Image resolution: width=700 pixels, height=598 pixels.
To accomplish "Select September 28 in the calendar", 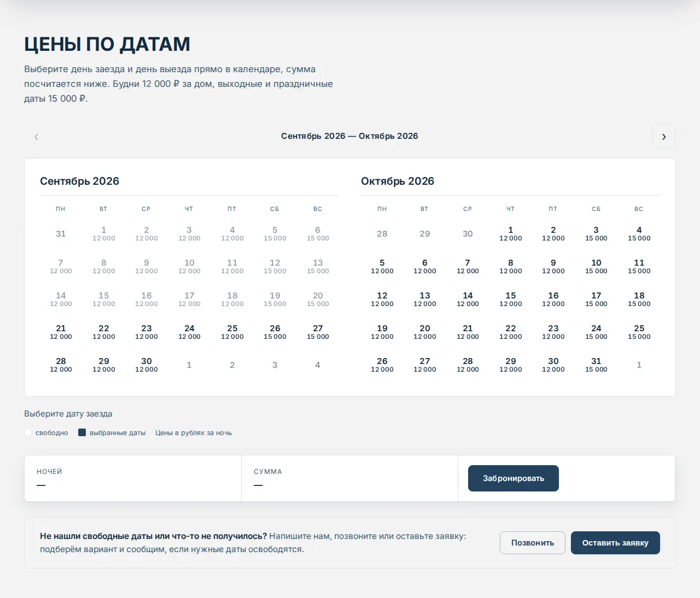I will 61,365.
